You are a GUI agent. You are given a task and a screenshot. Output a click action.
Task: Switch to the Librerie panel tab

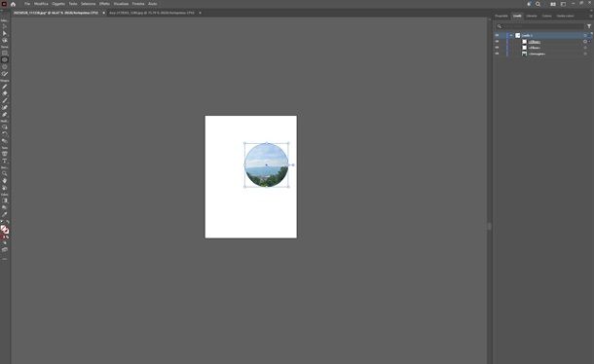[x=532, y=16]
